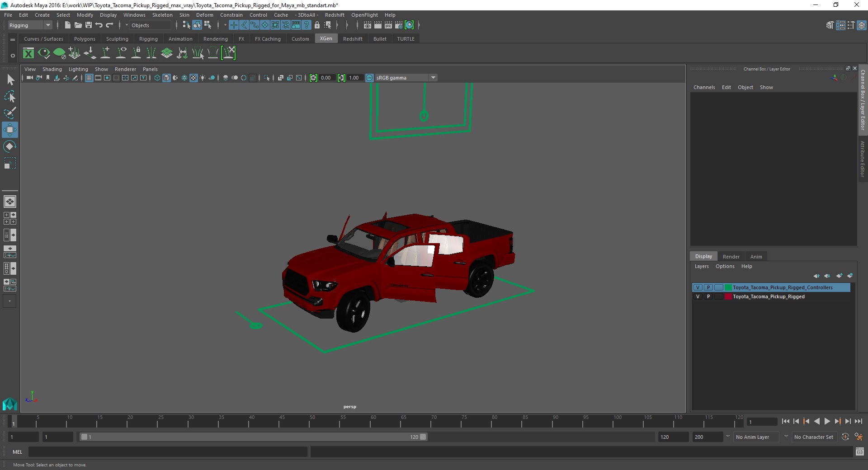
Task: Open render settings clapper gear icon
Action: coord(398,25)
